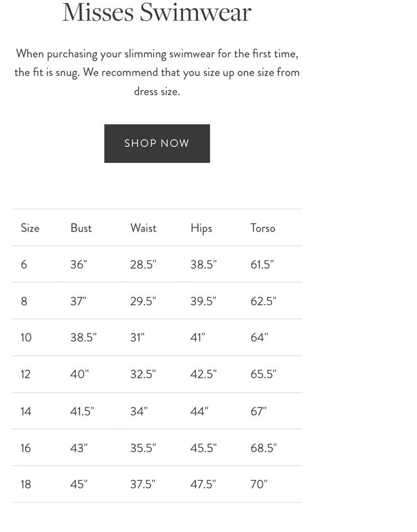The height and width of the screenshot is (532, 417).
Task: Select size 8 row label
Action: pyautogui.click(x=24, y=301)
